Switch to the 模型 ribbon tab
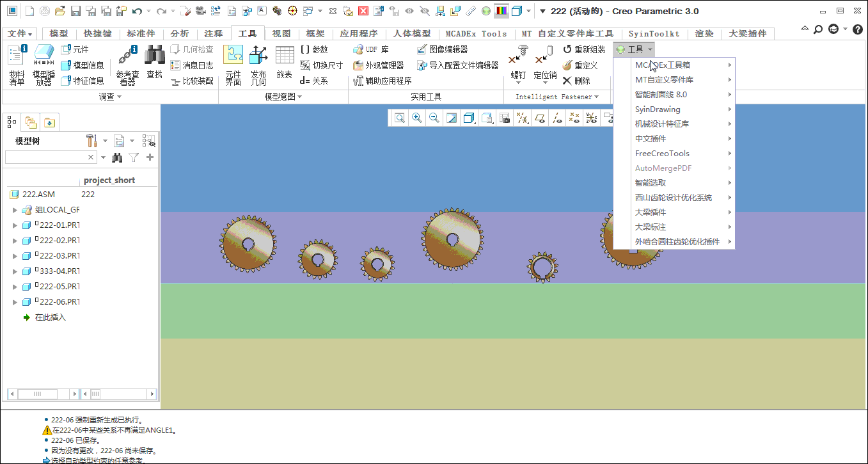The width and height of the screenshot is (868, 464). pyautogui.click(x=59, y=34)
